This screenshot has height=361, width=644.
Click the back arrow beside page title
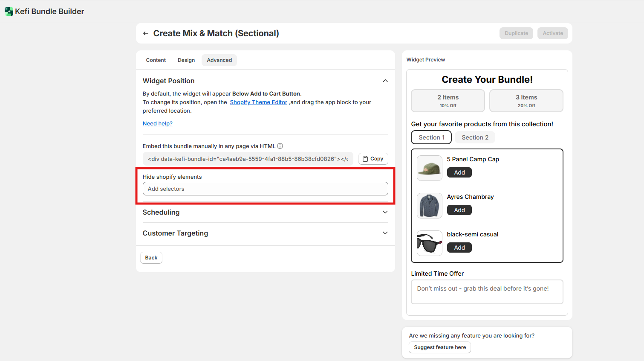pyautogui.click(x=146, y=33)
